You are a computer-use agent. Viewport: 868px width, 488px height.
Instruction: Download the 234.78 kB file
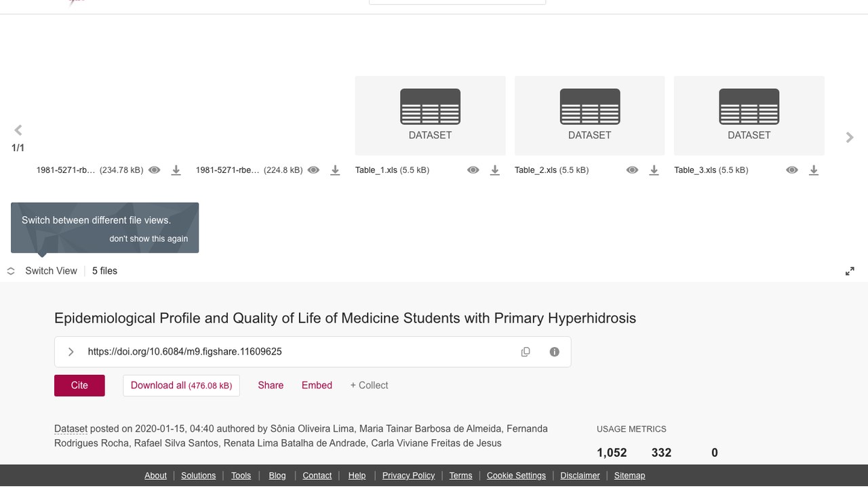176,170
